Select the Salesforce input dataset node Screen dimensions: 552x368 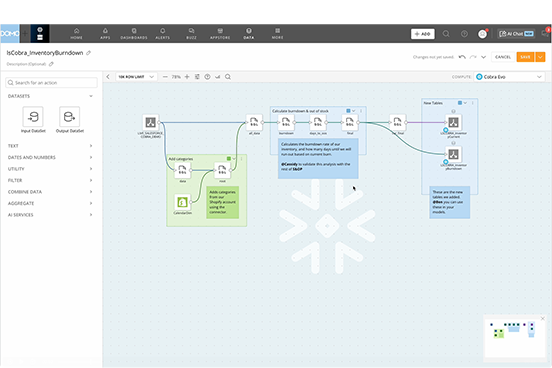click(x=151, y=122)
